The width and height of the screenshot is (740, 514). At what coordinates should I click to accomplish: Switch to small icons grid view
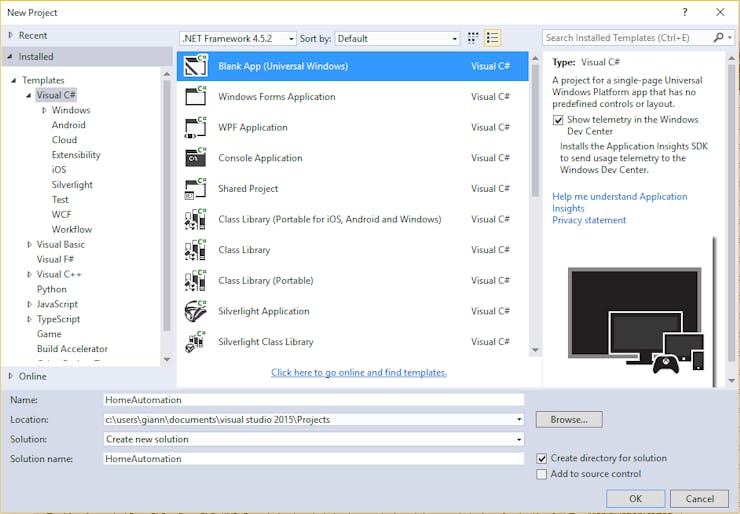(472, 38)
